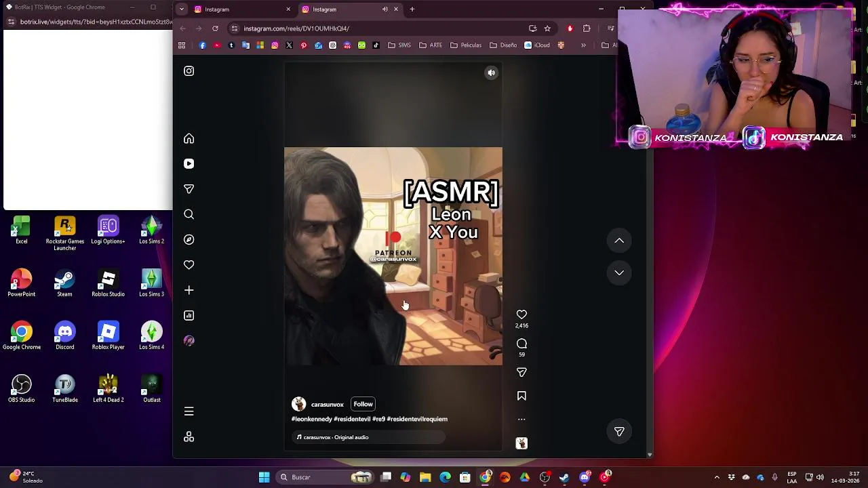Open Notifications heart in the sidebar
The width and height of the screenshot is (868, 488).
[189, 265]
